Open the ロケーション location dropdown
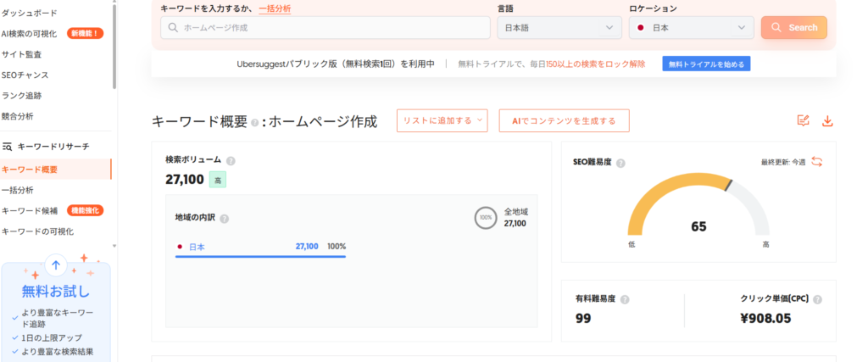Image resolution: width=868 pixels, height=362 pixels. pyautogui.click(x=692, y=28)
